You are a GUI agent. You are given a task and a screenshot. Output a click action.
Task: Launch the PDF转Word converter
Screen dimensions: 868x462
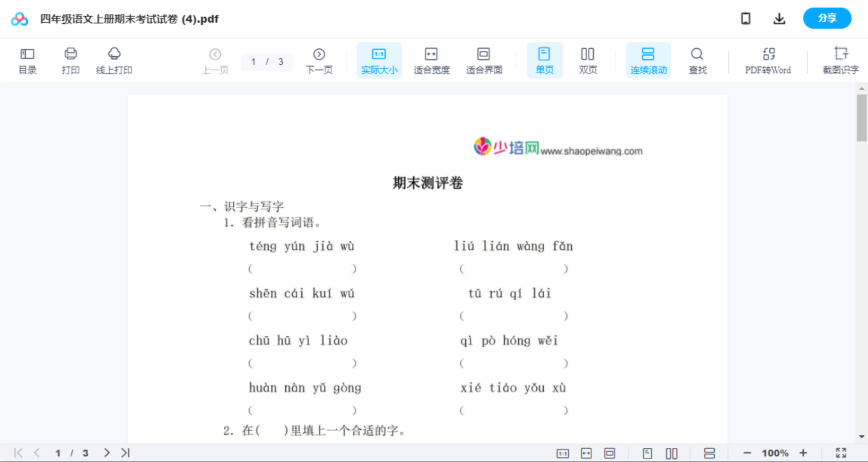point(768,60)
